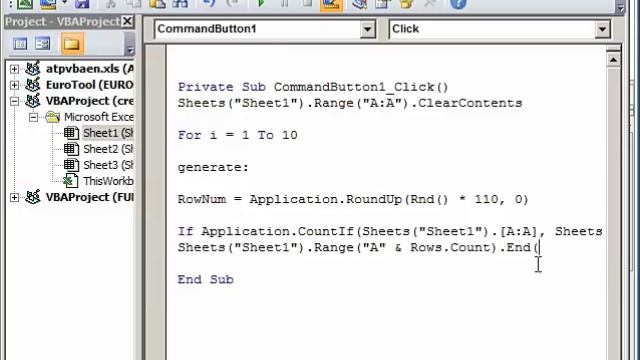Open the main toolbar options arrow at right end
The height and width of the screenshot is (360, 640).
(620, 7)
